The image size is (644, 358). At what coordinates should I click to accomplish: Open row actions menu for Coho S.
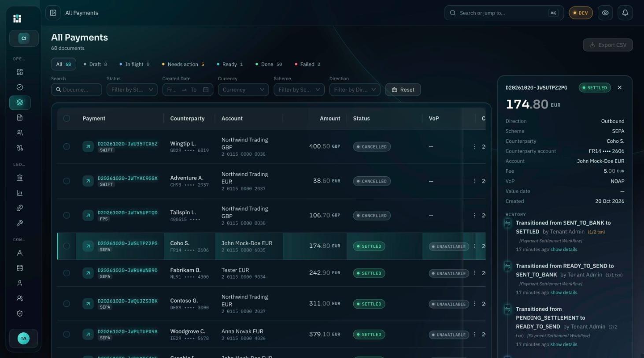click(474, 246)
